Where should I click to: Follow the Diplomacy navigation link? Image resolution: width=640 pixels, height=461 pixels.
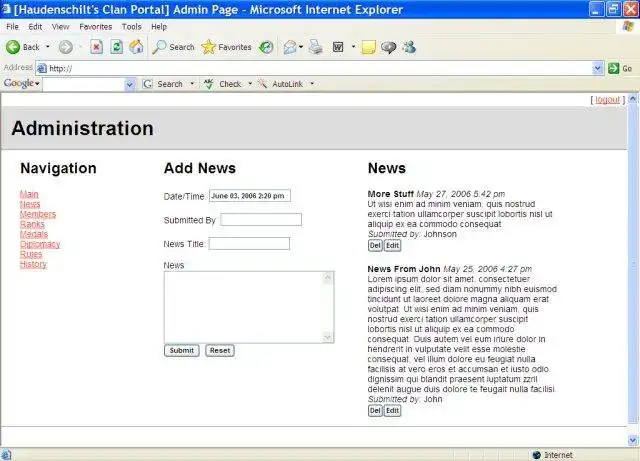pos(40,244)
